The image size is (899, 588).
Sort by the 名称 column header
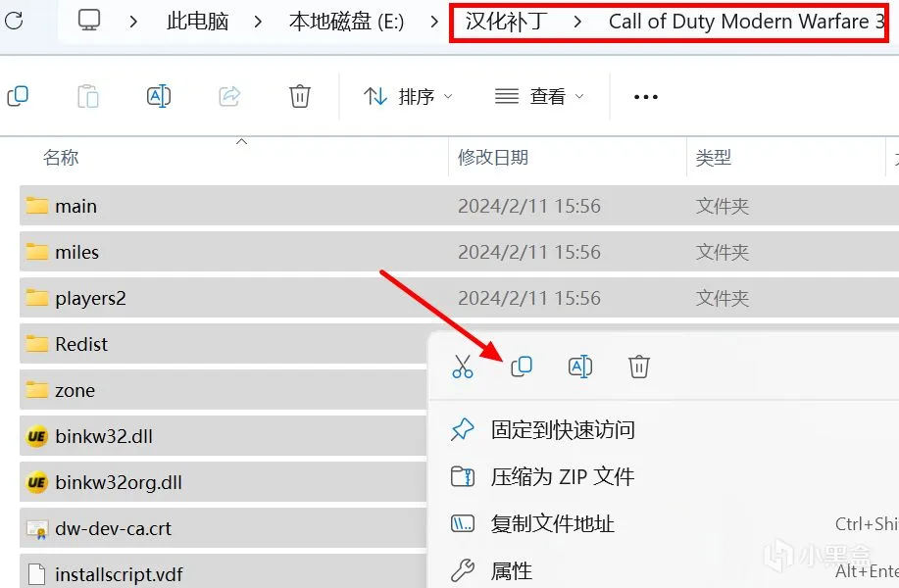[61, 157]
